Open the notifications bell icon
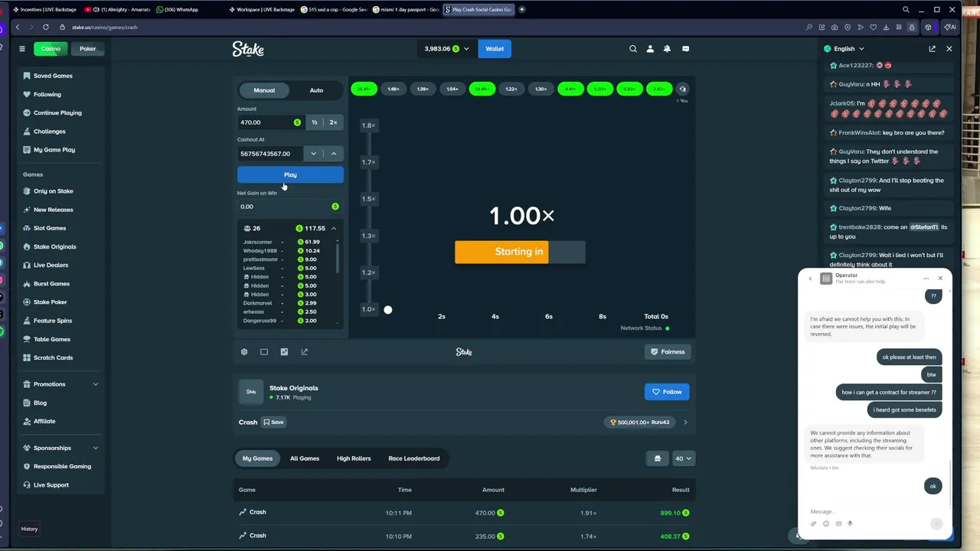Viewport: 980px width, 551px height. [x=667, y=49]
